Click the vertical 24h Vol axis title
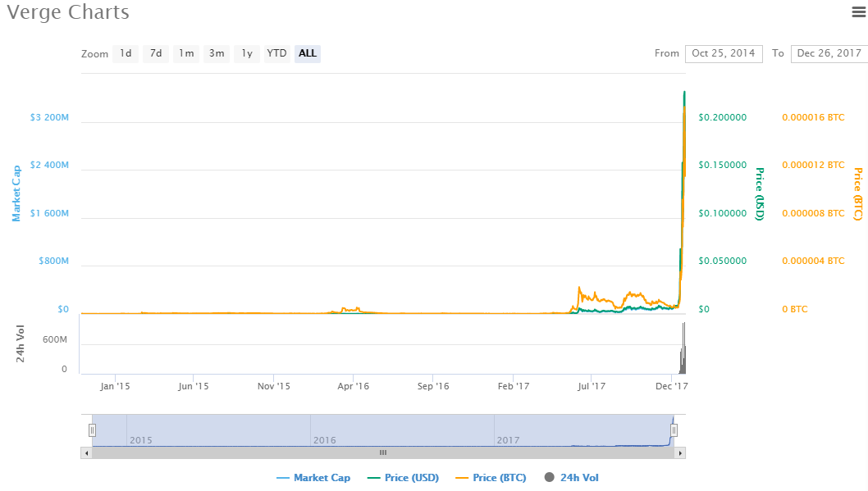Screen dimensions: 868x491 [x=21, y=344]
